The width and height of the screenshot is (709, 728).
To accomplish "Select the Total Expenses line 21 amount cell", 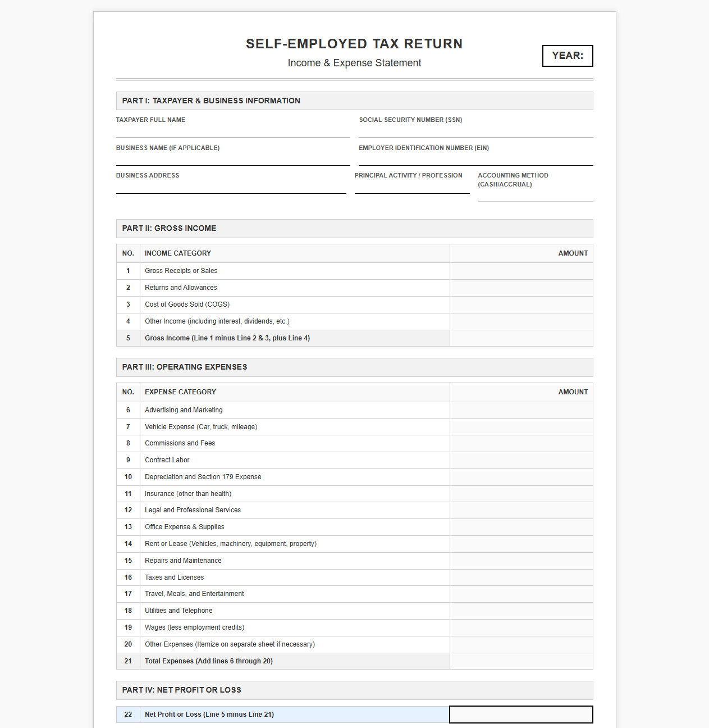I will (522, 661).
